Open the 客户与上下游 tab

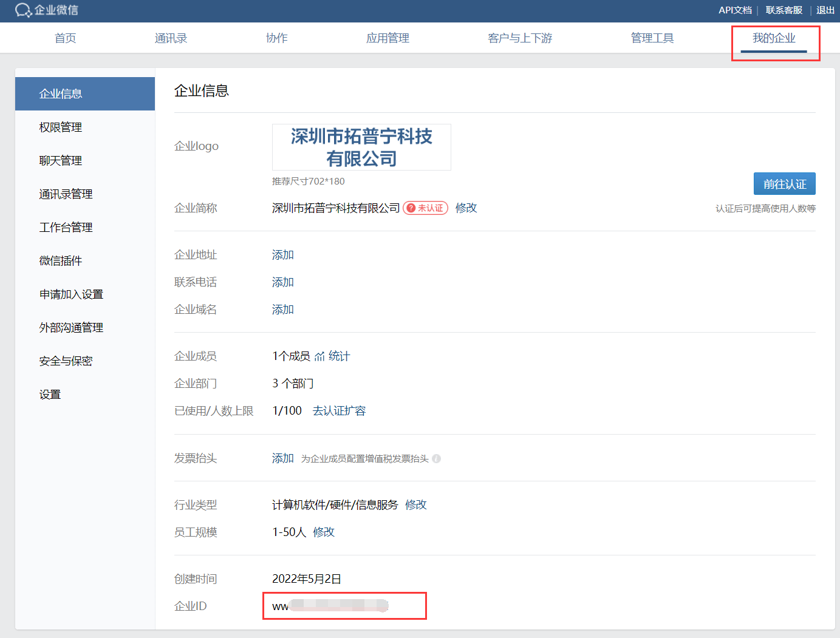(520, 38)
